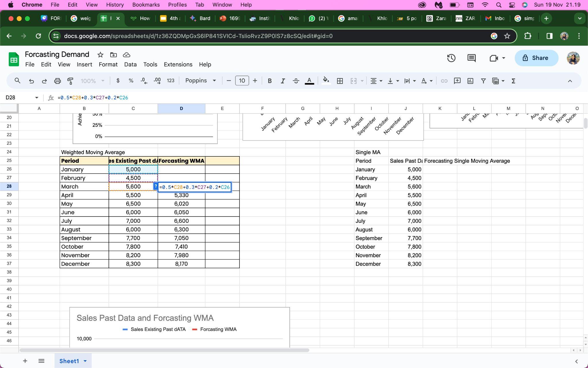Open the functions sigma icon

513,81
